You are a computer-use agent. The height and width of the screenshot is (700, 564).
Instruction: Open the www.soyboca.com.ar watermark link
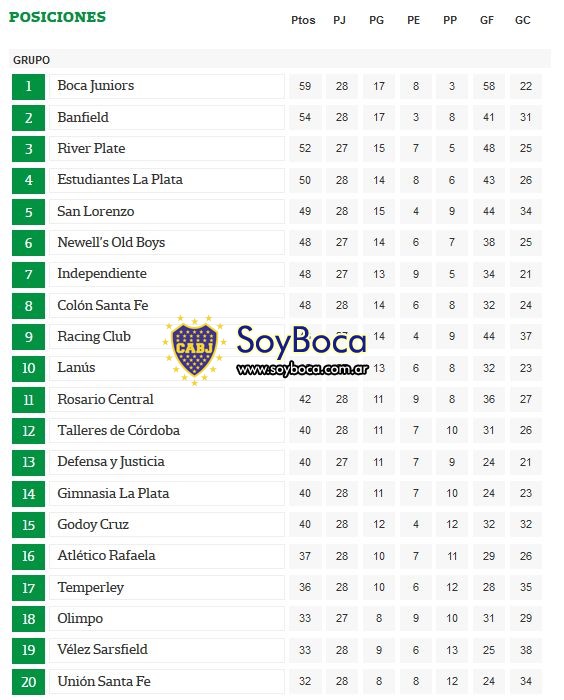pyautogui.click(x=303, y=369)
